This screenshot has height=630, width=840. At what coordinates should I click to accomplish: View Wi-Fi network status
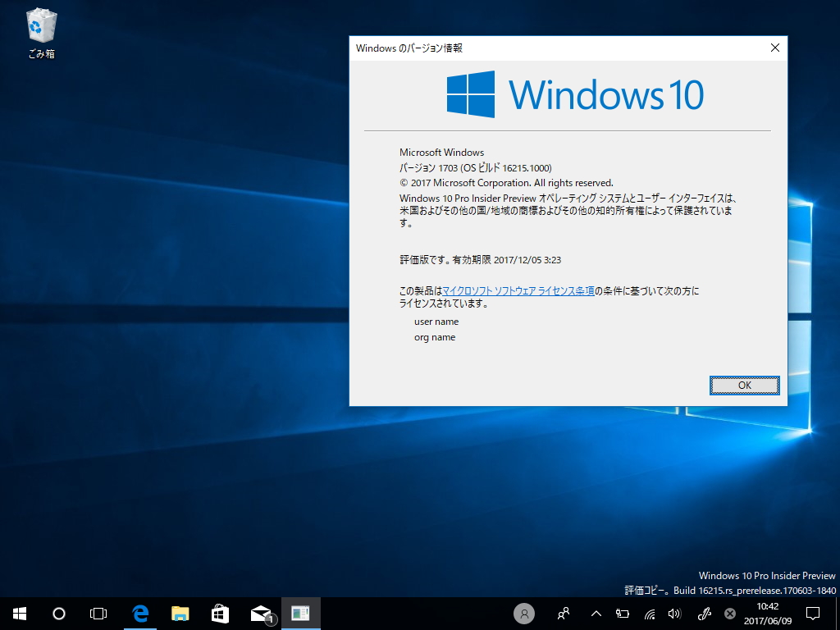pos(649,614)
